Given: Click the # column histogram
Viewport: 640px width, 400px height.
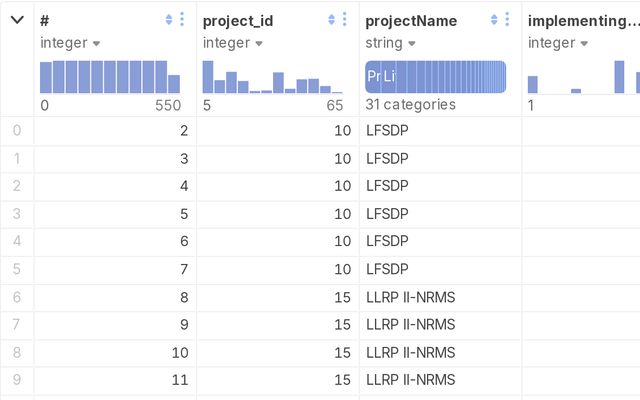Looking at the screenshot, I should pyautogui.click(x=110, y=77).
